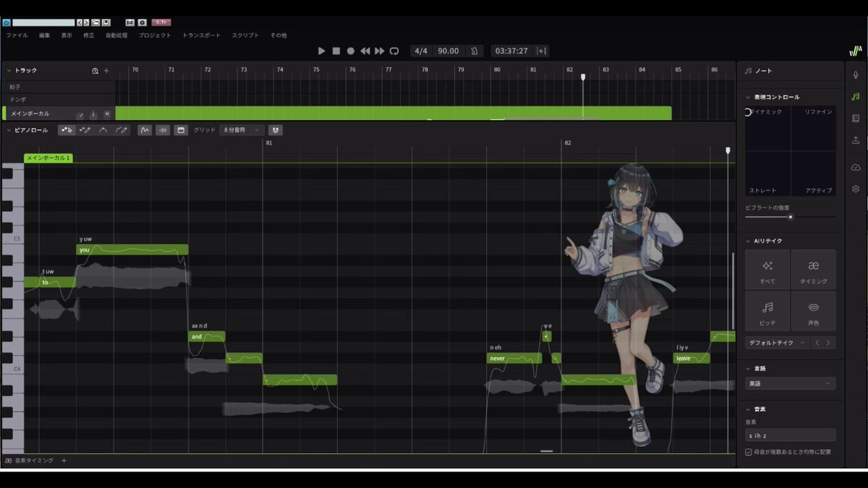Toggle snap magnet button
The height and width of the screenshot is (488, 868).
(x=275, y=130)
